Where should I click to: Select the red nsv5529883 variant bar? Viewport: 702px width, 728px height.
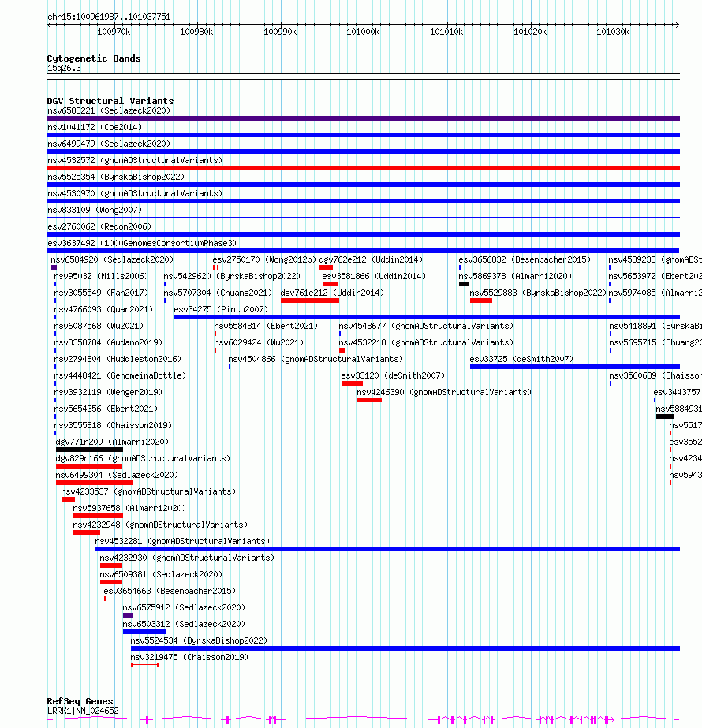pyautogui.click(x=480, y=301)
